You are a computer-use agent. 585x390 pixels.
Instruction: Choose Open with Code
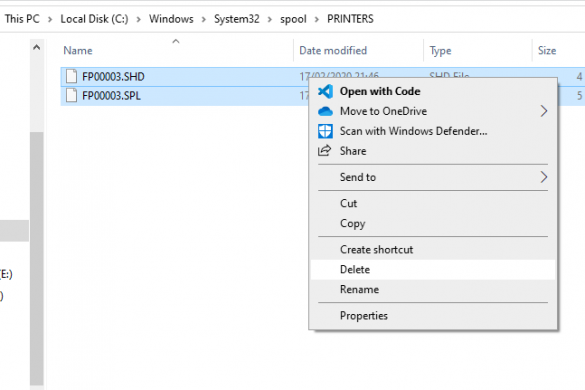coord(433,91)
